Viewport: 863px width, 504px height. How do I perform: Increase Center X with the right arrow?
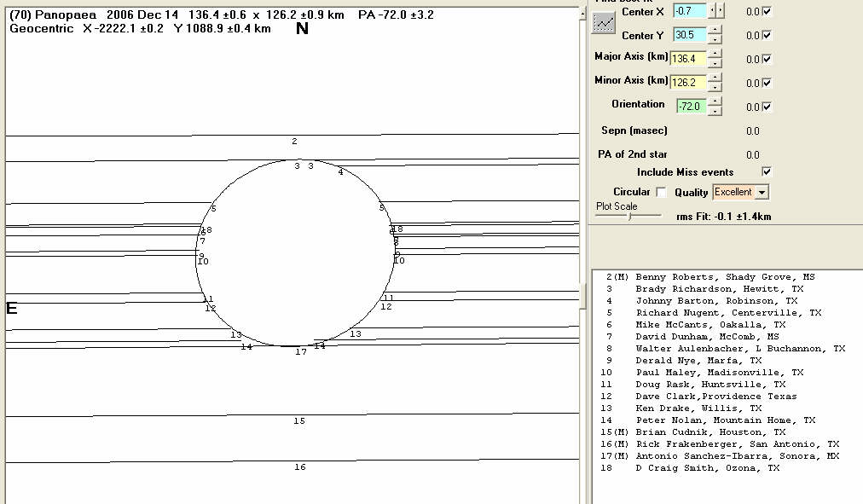(x=720, y=10)
